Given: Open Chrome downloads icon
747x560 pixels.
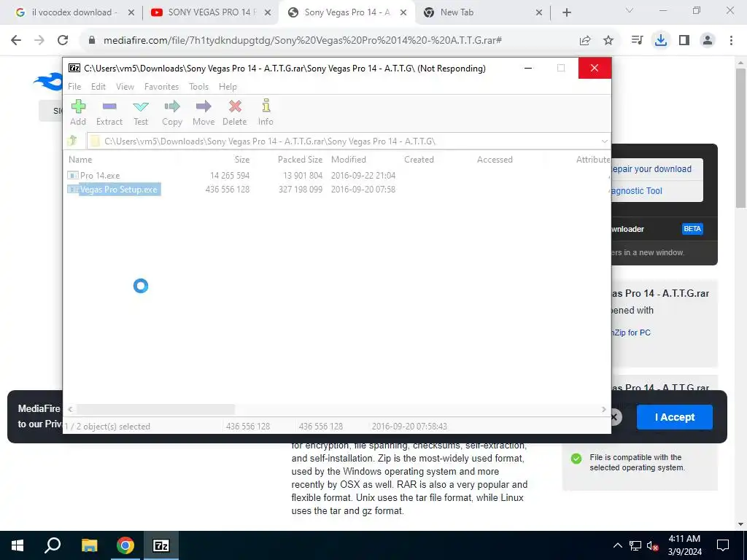Looking at the screenshot, I should 661,41.
